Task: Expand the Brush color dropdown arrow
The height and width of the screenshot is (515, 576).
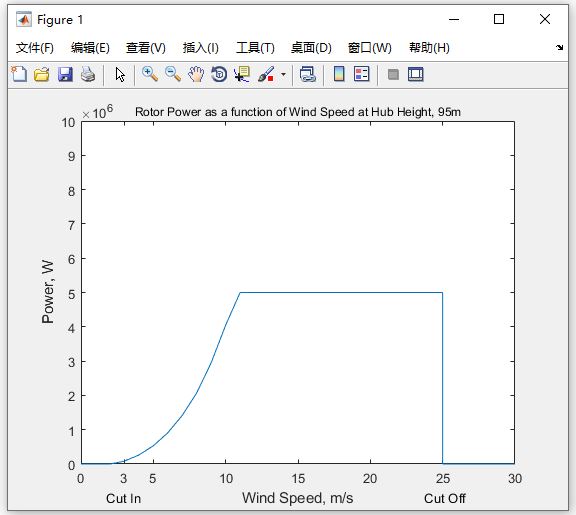Action: coord(283,74)
